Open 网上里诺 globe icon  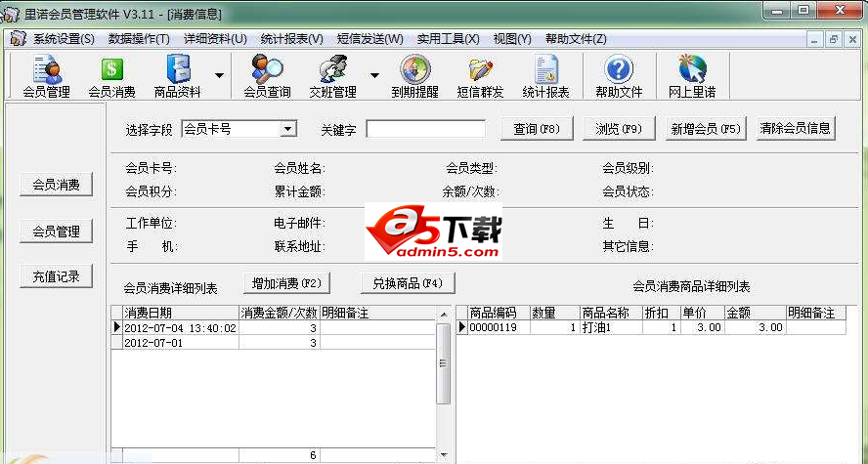click(692, 76)
